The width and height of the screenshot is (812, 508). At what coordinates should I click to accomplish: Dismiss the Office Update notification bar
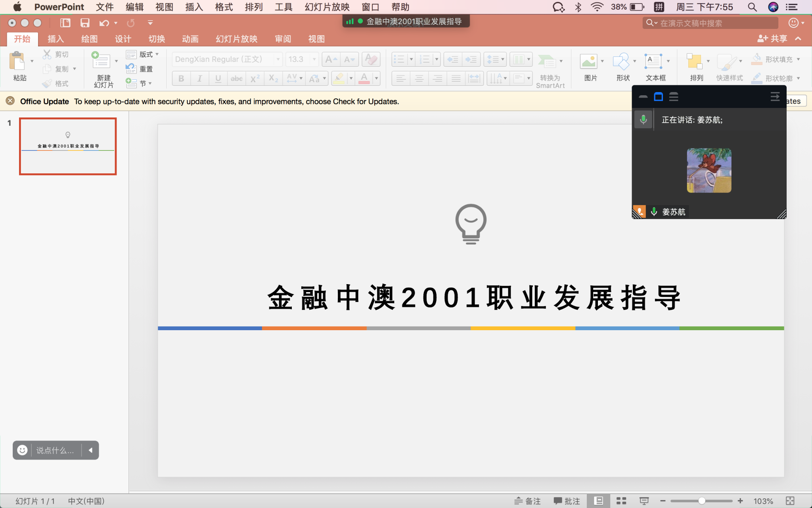(10, 101)
